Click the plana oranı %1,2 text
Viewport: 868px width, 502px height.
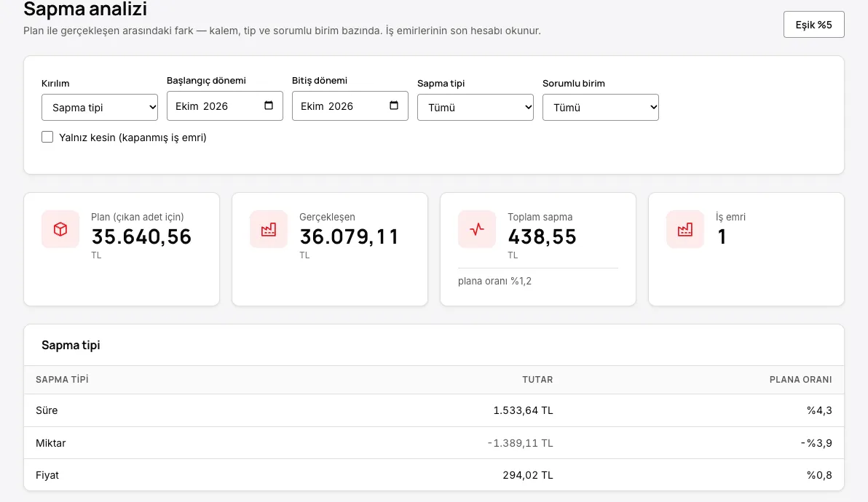(x=494, y=281)
